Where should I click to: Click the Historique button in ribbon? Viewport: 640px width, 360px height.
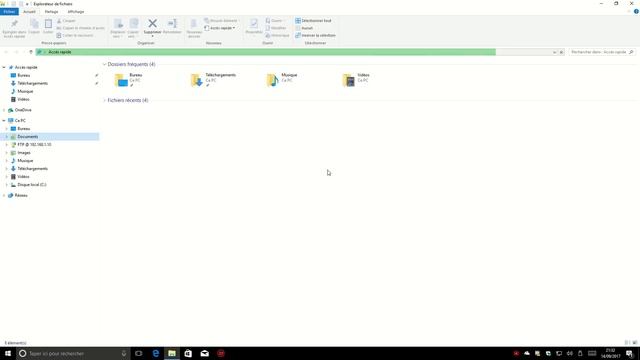(277, 36)
